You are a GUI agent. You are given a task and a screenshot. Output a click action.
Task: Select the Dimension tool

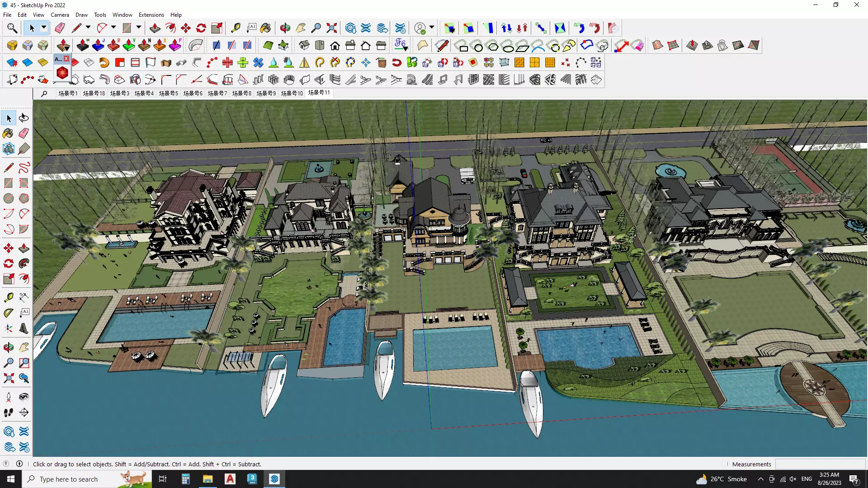pyautogui.click(x=24, y=297)
